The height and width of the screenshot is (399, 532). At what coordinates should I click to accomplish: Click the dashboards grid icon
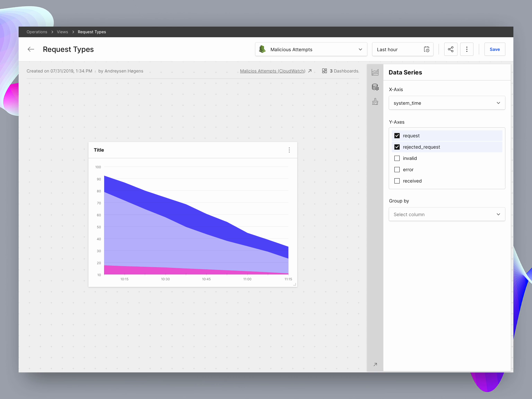click(324, 71)
